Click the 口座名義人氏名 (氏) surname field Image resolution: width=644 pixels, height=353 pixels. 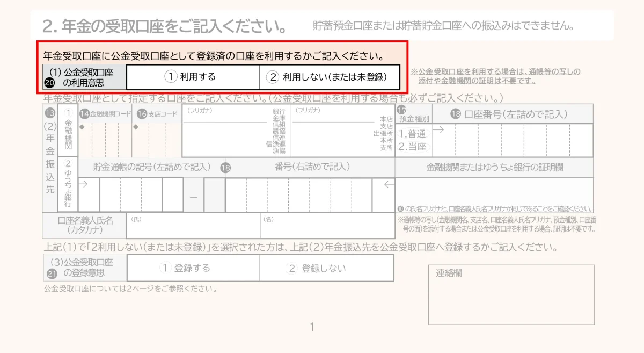[193, 228]
